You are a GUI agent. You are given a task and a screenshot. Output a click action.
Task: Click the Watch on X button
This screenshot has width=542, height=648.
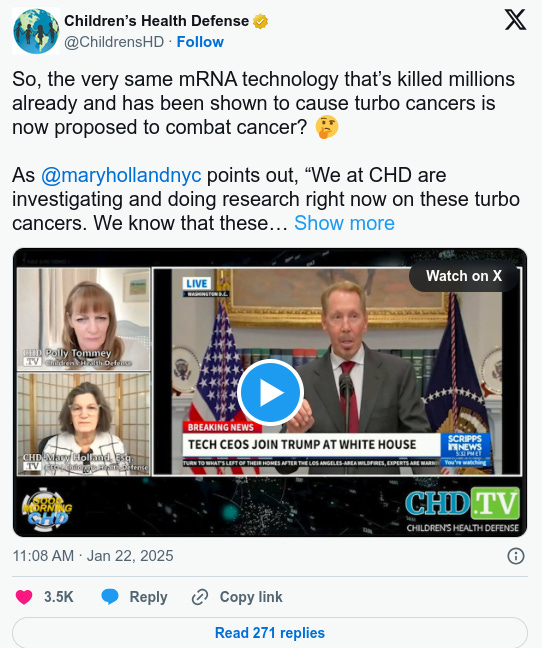point(464,276)
